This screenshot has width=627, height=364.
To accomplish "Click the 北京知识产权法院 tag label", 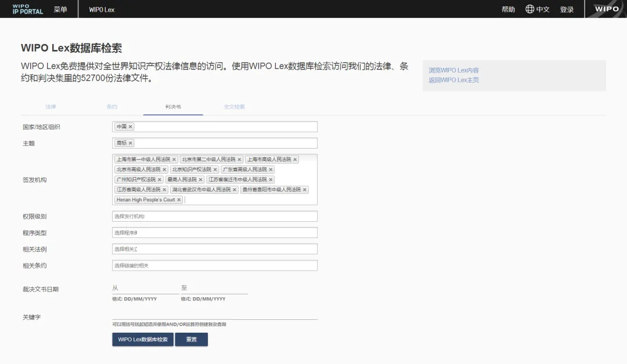I will [192, 170].
